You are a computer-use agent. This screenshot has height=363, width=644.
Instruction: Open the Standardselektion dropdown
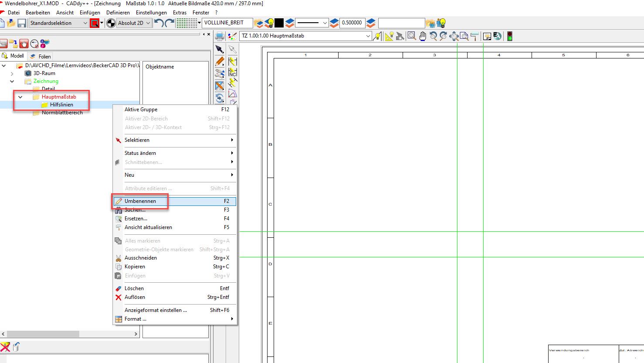click(x=58, y=23)
